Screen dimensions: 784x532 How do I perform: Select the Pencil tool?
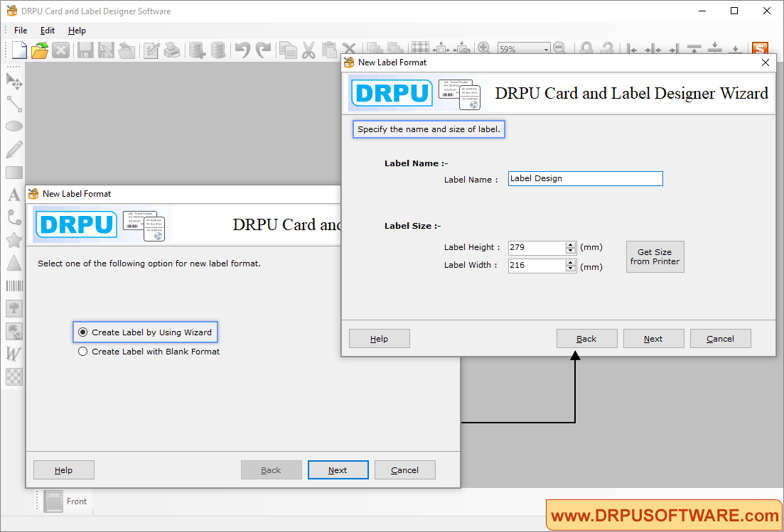(14, 149)
